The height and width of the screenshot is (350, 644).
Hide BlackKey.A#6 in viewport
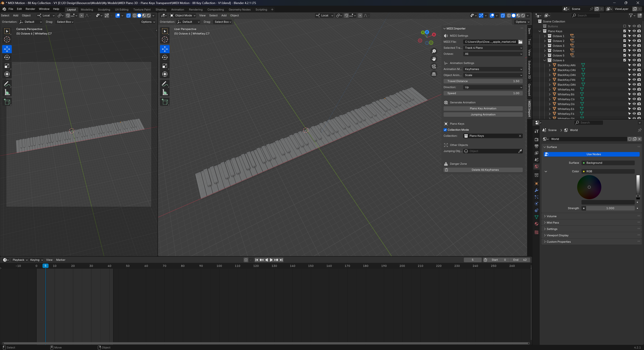634,65
